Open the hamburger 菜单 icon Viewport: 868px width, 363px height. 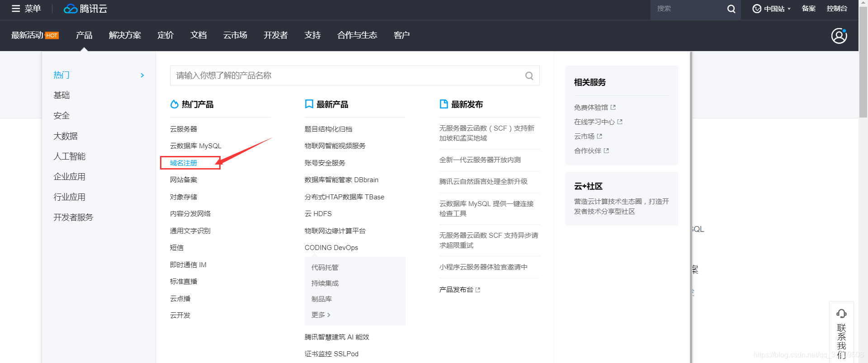pyautogui.click(x=16, y=9)
